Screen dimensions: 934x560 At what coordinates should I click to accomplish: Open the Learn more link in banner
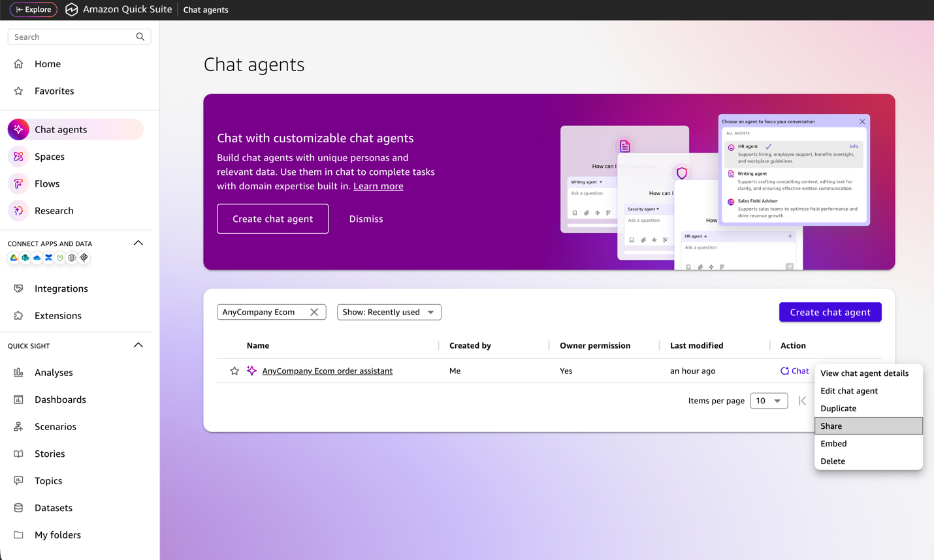[378, 186]
